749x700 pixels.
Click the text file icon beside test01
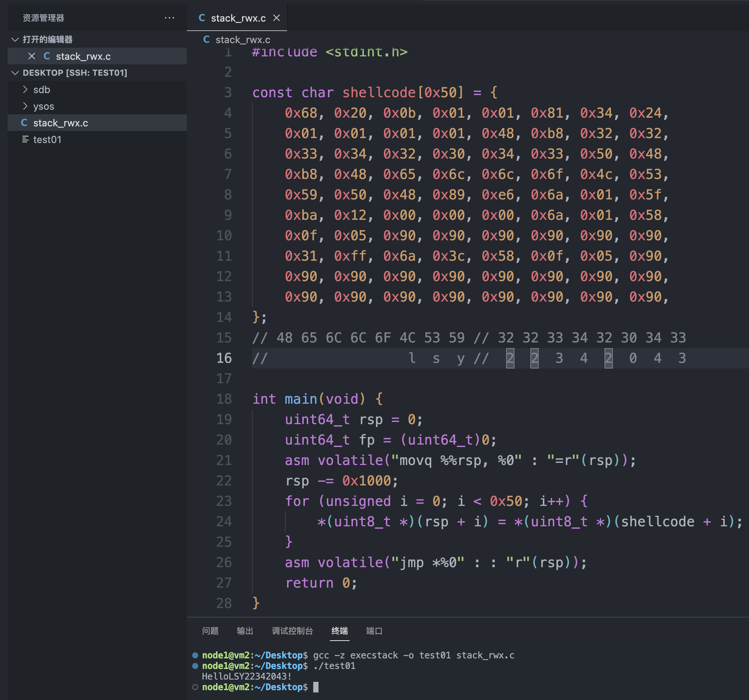tap(25, 139)
